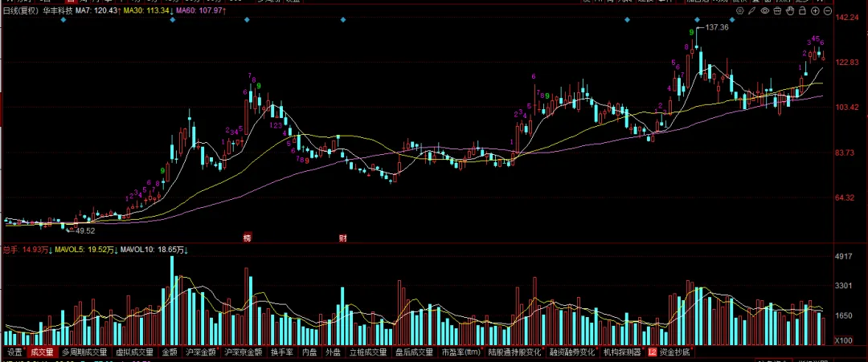Select the 沪深京金额 tab
Viewport: 868px width, 362px height.
coord(244,352)
